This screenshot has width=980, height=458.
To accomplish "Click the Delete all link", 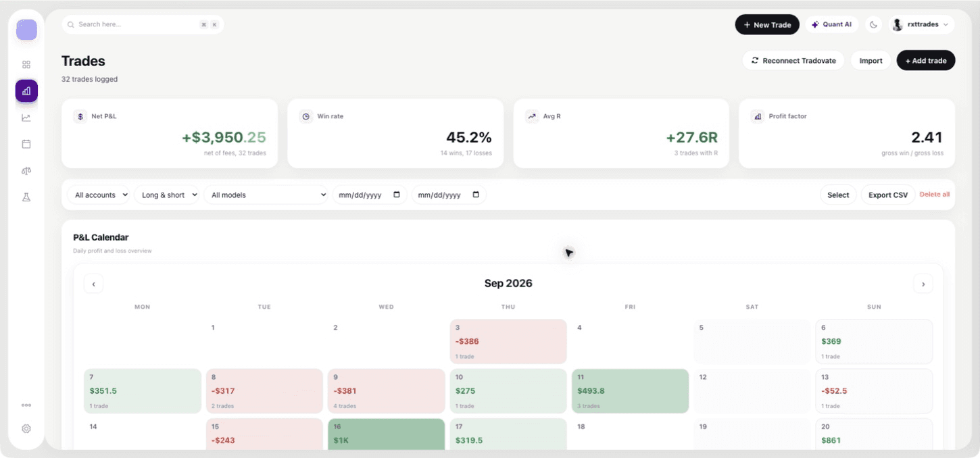I will click(x=935, y=195).
